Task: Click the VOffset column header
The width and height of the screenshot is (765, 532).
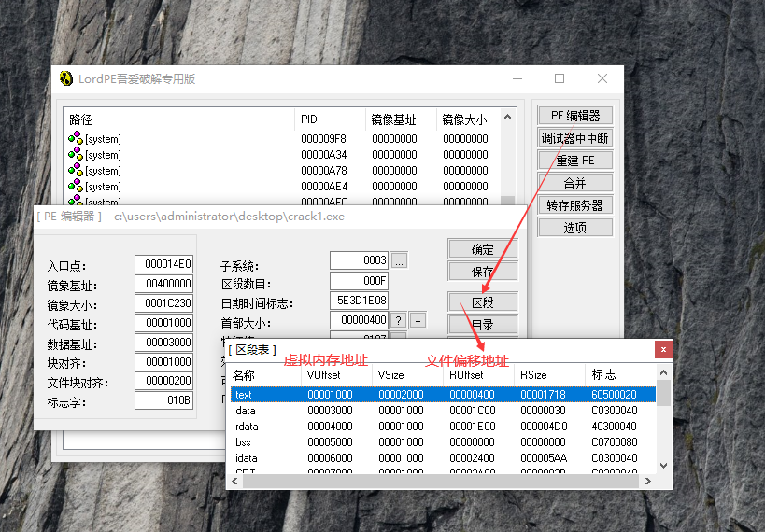Action: (336, 375)
